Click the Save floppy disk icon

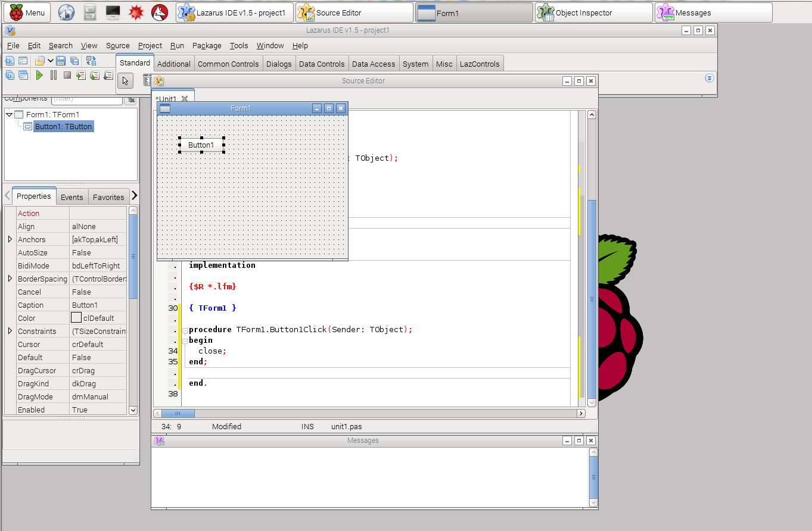coord(61,60)
